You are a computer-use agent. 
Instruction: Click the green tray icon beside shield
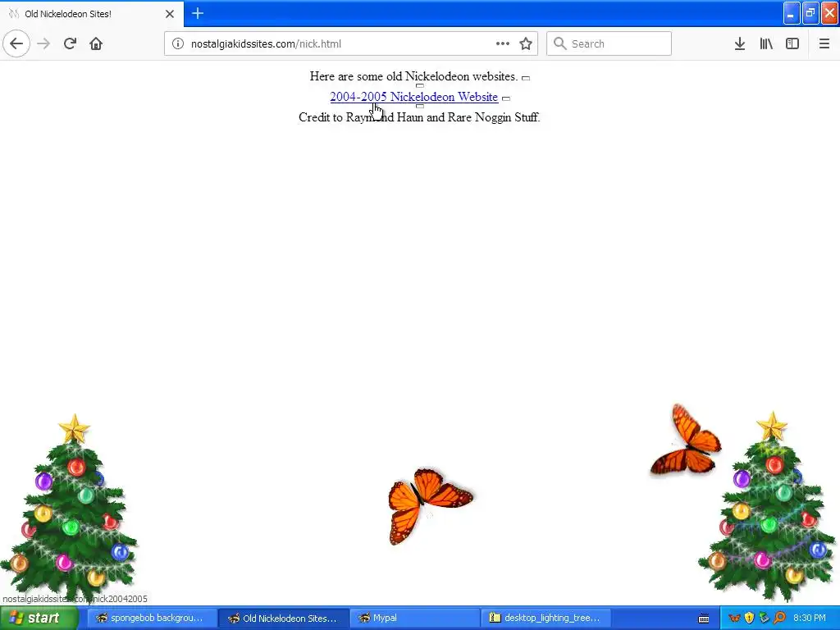764,618
